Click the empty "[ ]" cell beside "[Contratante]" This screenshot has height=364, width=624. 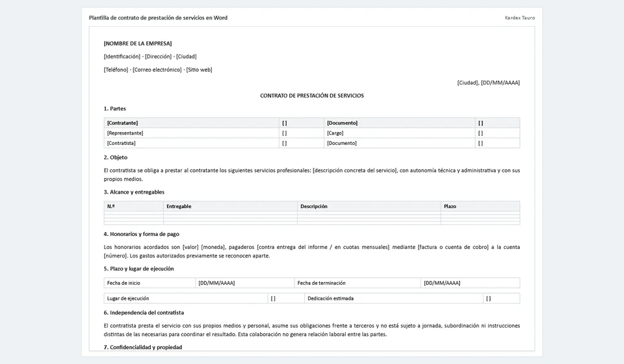[302, 123]
